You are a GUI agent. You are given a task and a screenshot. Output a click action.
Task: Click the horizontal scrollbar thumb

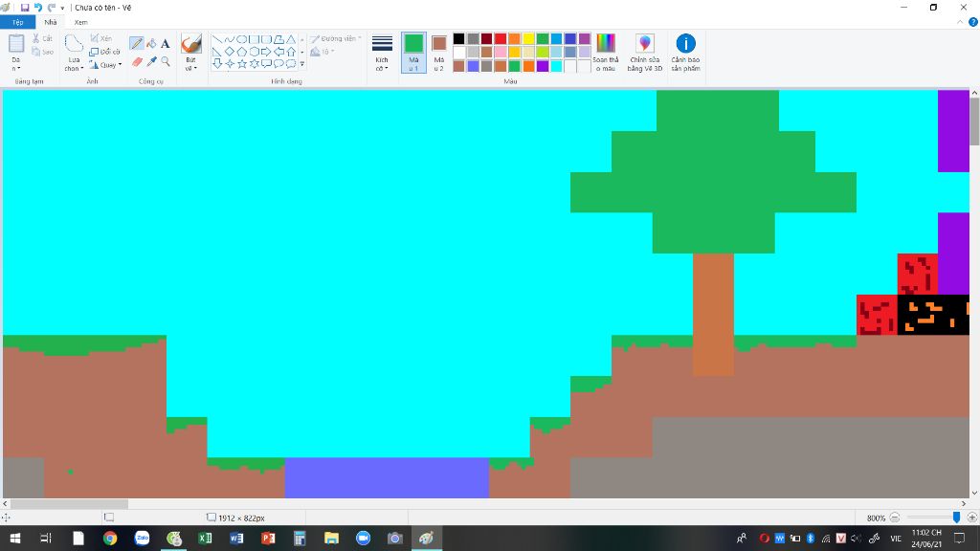[x=69, y=503]
